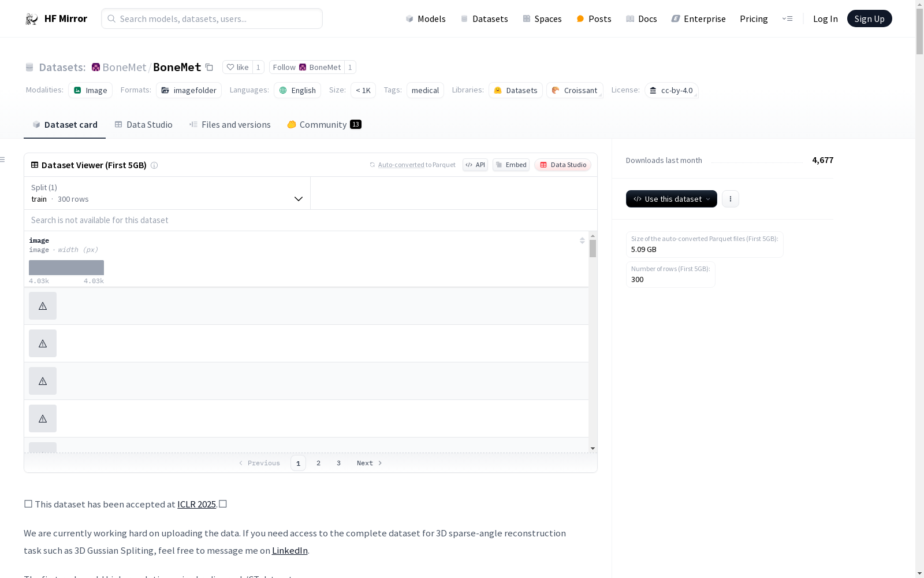
Task: Click Log In
Action: [x=825, y=19]
